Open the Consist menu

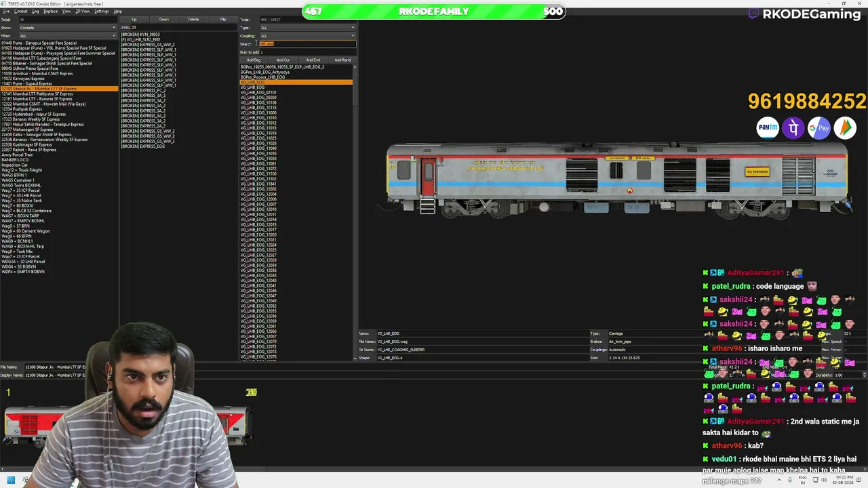click(x=20, y=12)
